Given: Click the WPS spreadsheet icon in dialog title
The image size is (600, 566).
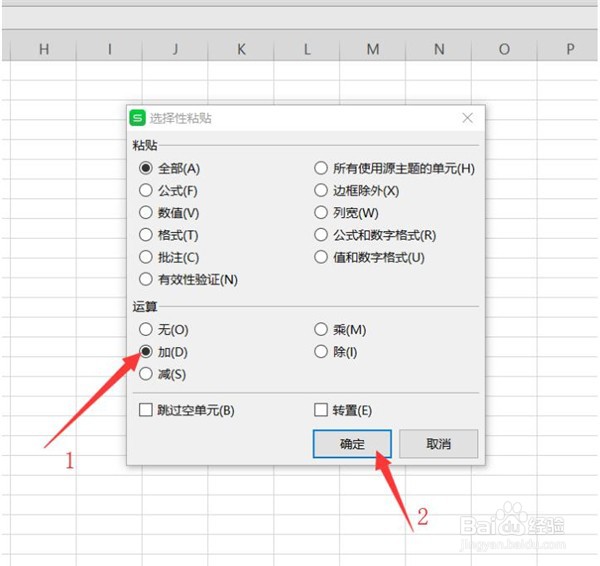Looking at the screenshot, I should point(138,118).
